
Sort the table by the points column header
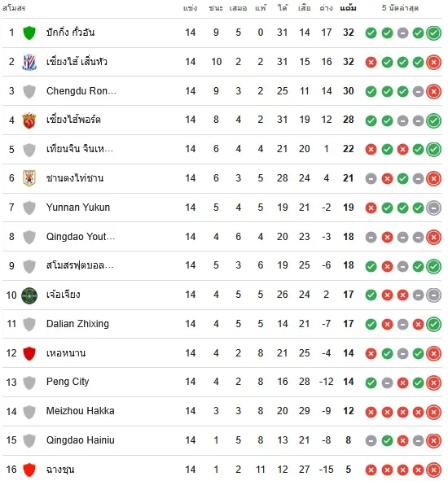click(348, 8)
